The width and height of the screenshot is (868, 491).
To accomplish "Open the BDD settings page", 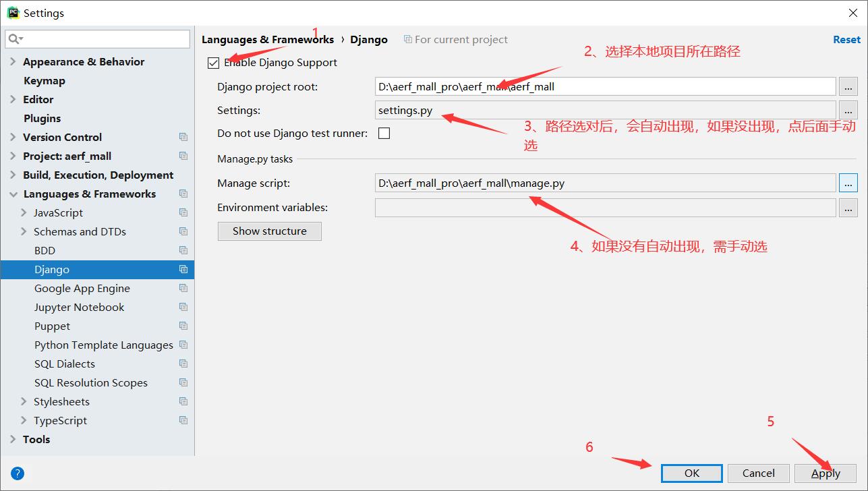I will 45,250.
